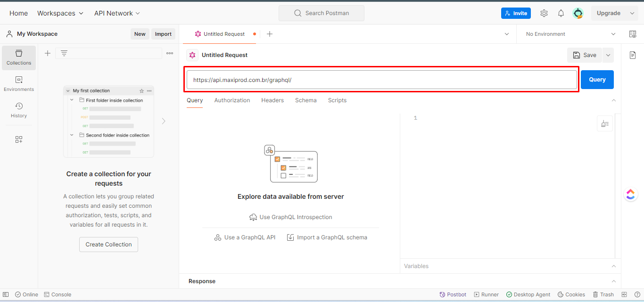The height and width of the screenshot is (302, 644).
Task: Open environment quick look icon
Action: click(633, 34)
